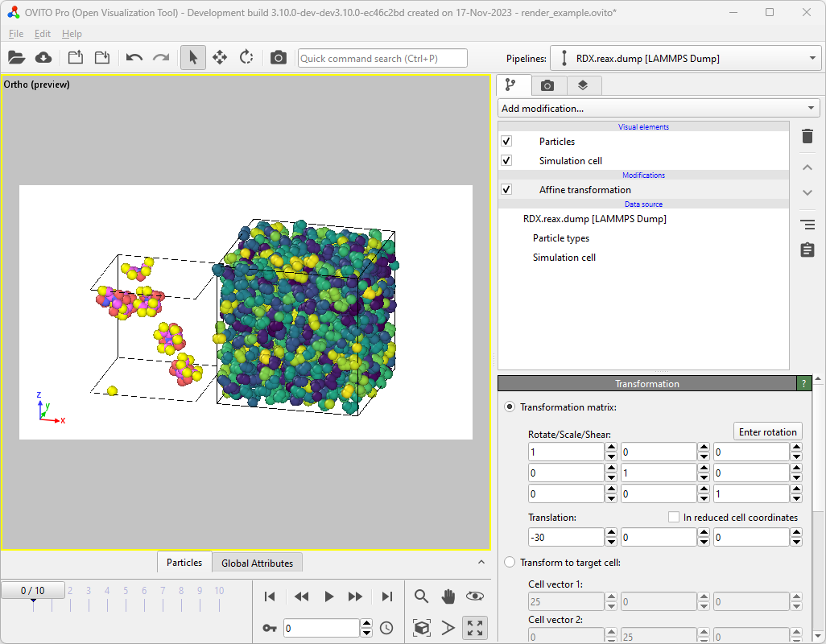Activate the pan hand tool
Image resolution: width=826 pixels, height=644 pixels.
(448, 597)
